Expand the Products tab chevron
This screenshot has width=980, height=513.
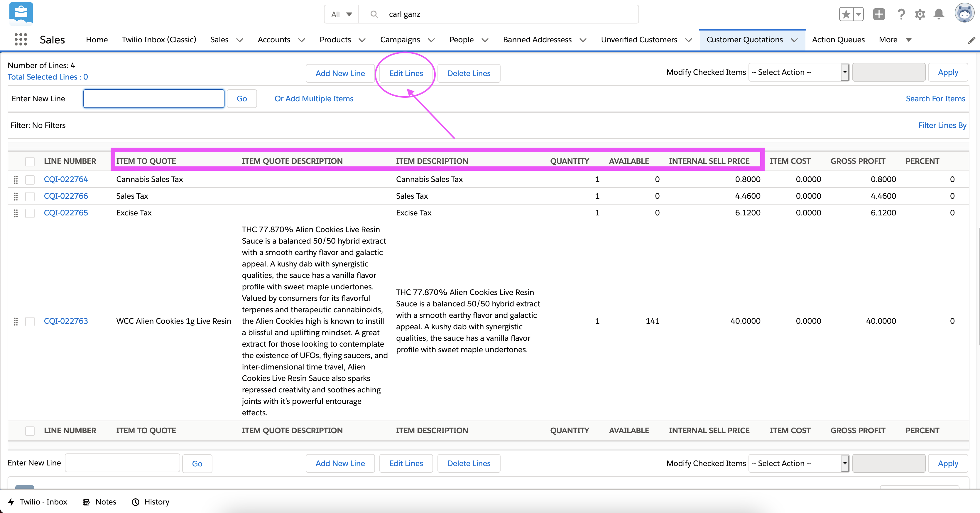click(362, 40)
